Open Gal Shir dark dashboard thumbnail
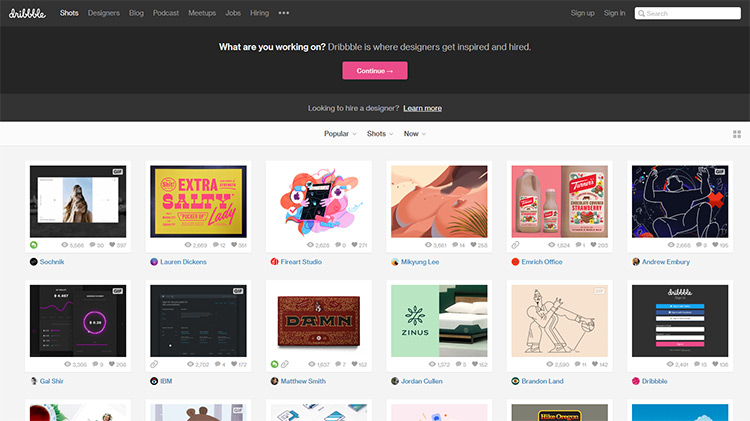The height and width of the screenshot is (421, 750). (x=78, y=321)
